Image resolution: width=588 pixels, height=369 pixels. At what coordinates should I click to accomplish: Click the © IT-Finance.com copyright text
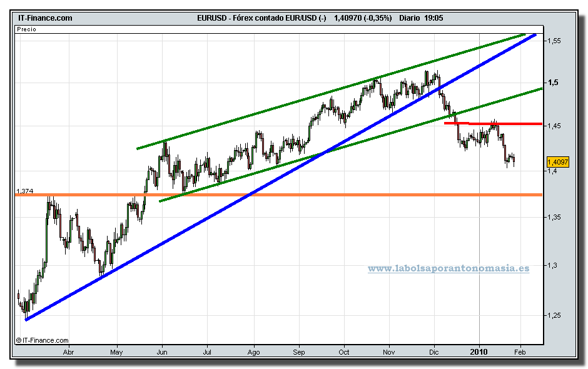(42, 340)
